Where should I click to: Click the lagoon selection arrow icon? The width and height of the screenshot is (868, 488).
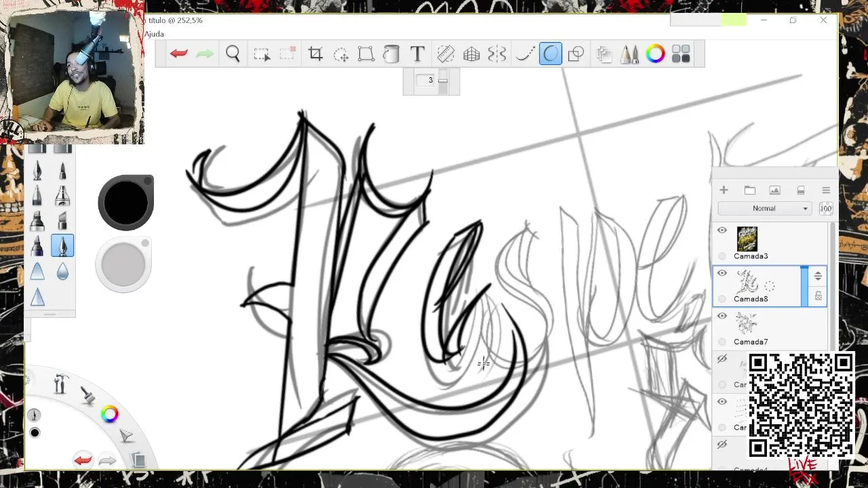tap(127, 436)
